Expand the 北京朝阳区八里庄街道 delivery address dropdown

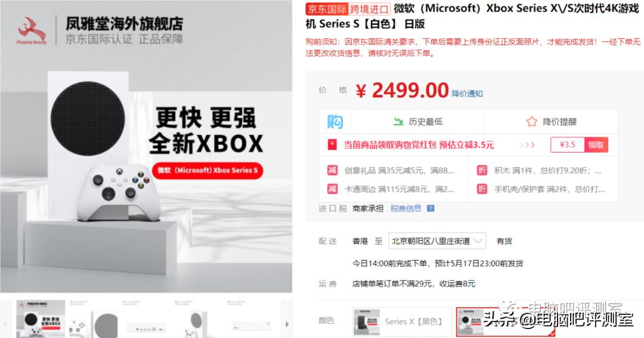tap(437, 241)
